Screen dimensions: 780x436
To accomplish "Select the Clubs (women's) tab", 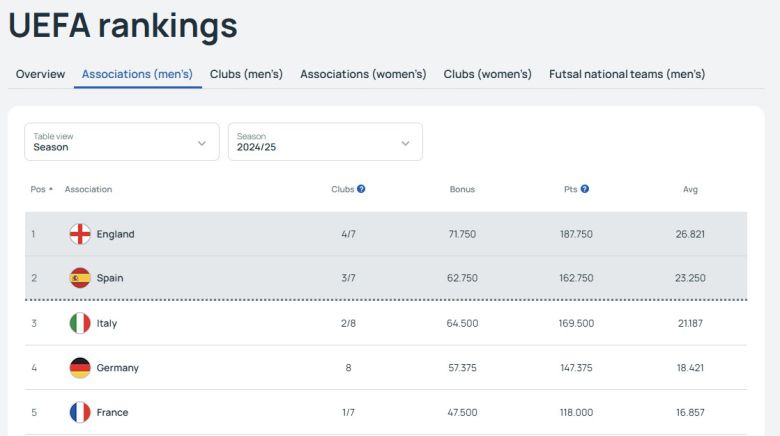I will click(x=487, y=74).
